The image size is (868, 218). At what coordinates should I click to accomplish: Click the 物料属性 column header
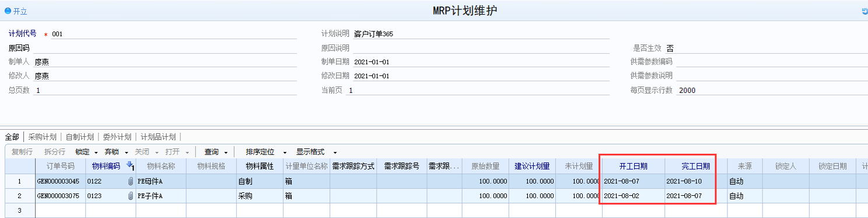click(x=260, y=166)
